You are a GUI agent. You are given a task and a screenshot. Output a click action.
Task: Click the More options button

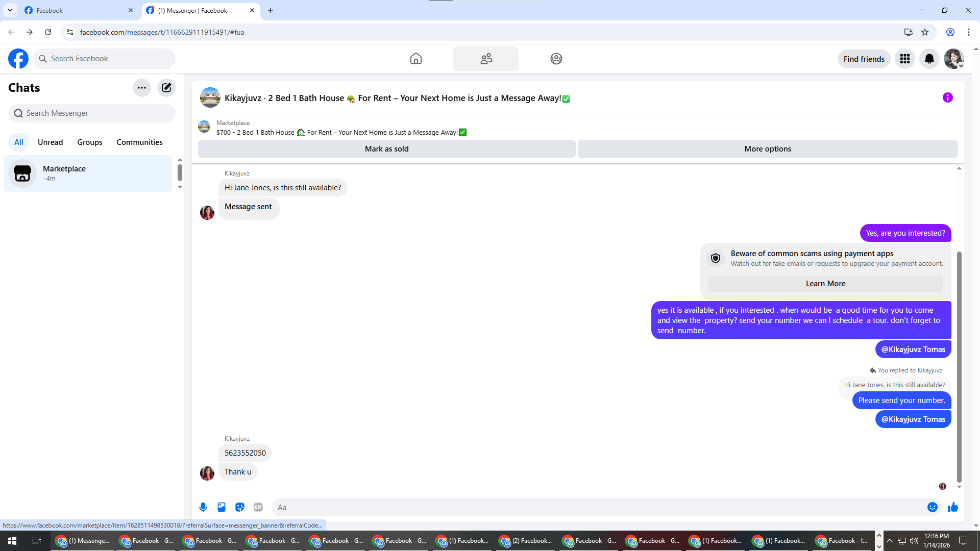[x=767, y=149]
